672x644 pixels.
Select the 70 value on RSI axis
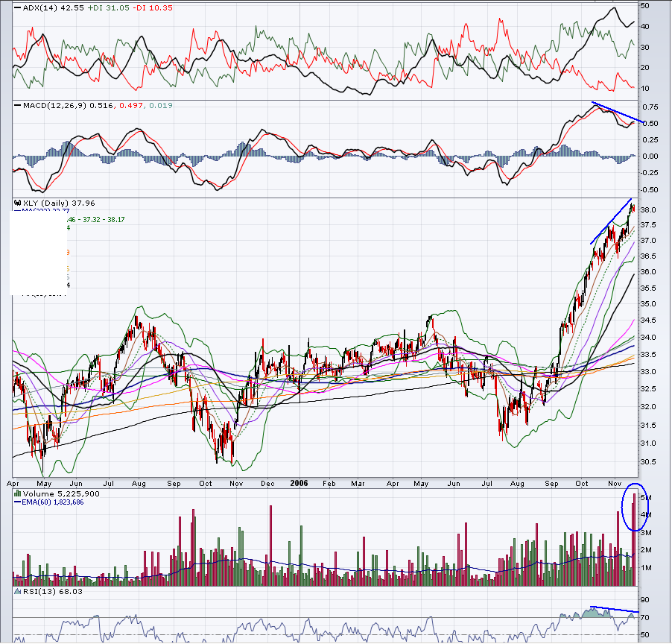(x=645, y=618)
